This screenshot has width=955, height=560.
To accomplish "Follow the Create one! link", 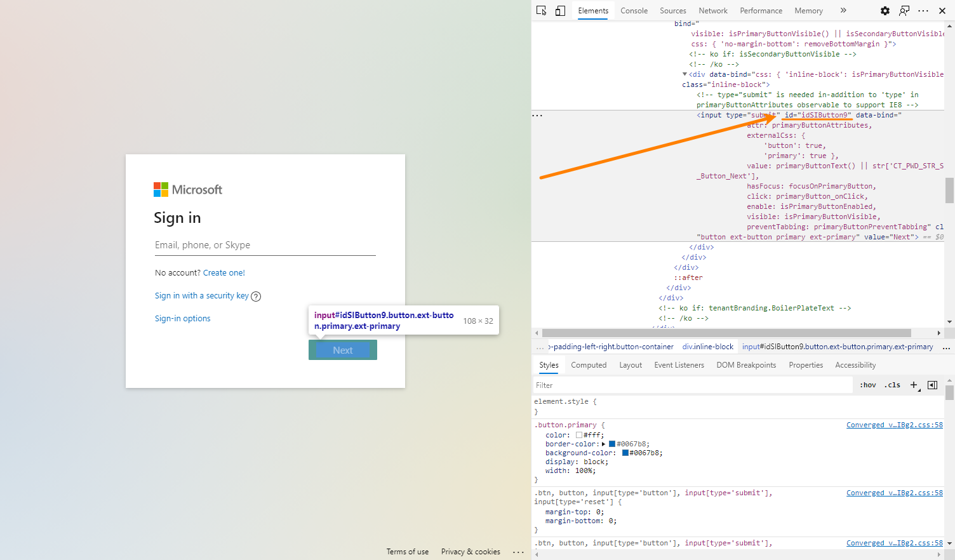I will pos(224,273).
